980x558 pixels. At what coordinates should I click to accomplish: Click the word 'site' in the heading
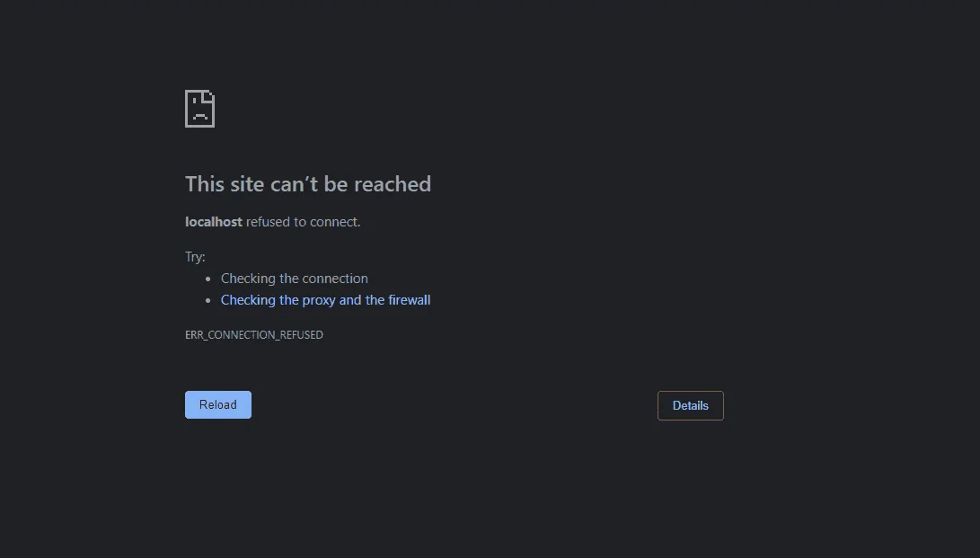point(248,183)
